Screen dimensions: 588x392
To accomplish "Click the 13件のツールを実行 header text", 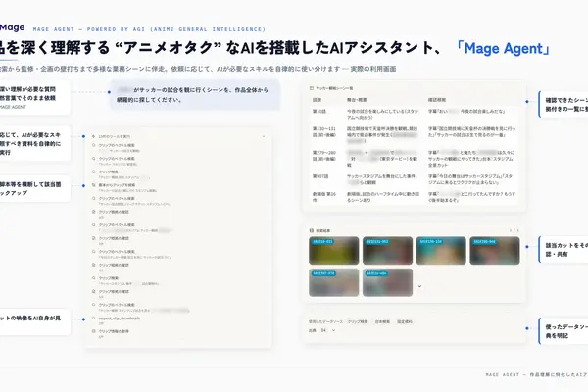I will tap(115, 136).
